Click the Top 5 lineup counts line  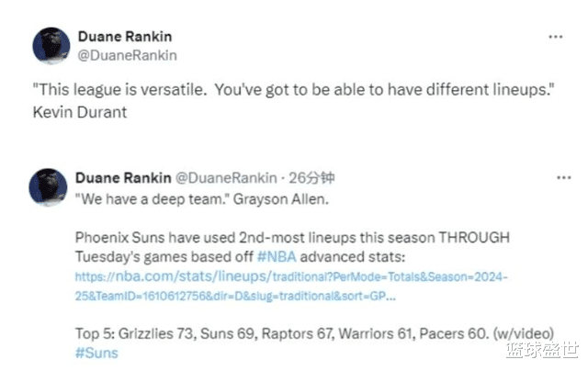[x=314, y=333]
